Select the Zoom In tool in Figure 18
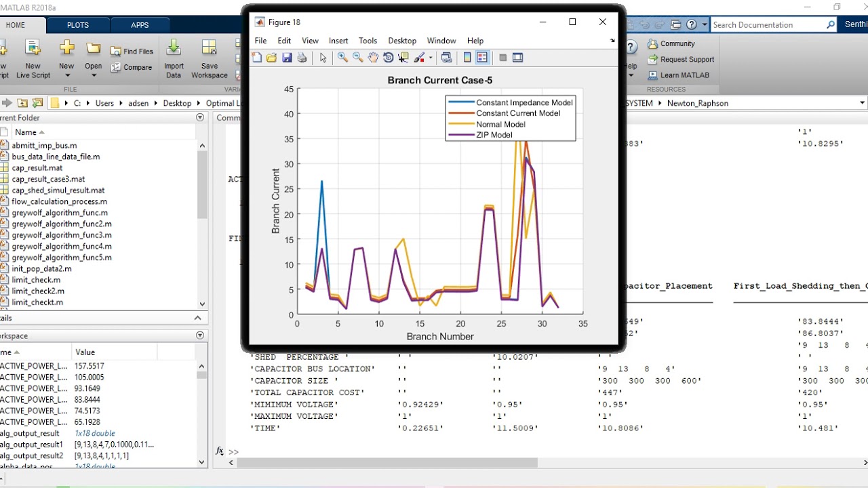 343,58
